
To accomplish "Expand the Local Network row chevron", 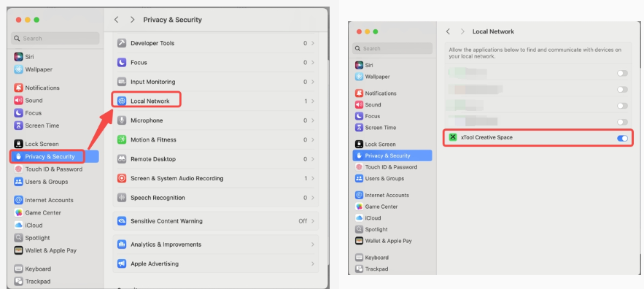I will [x=313, y=101].
